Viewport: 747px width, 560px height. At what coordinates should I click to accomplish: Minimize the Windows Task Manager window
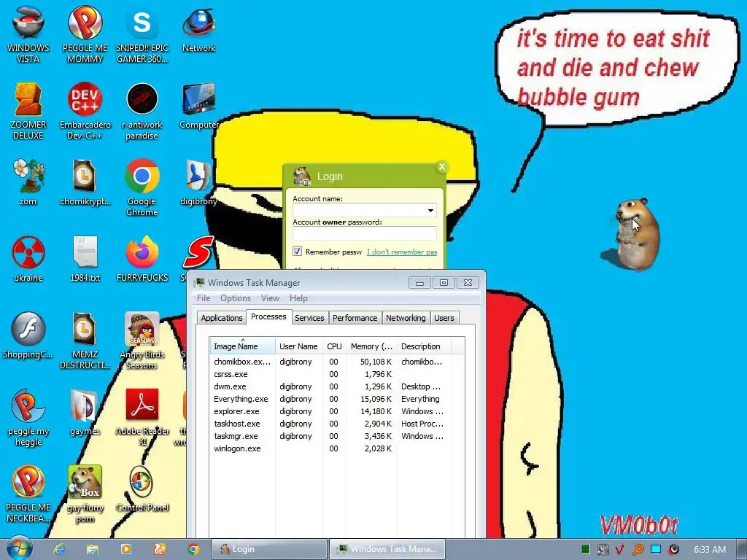[419, 283]
